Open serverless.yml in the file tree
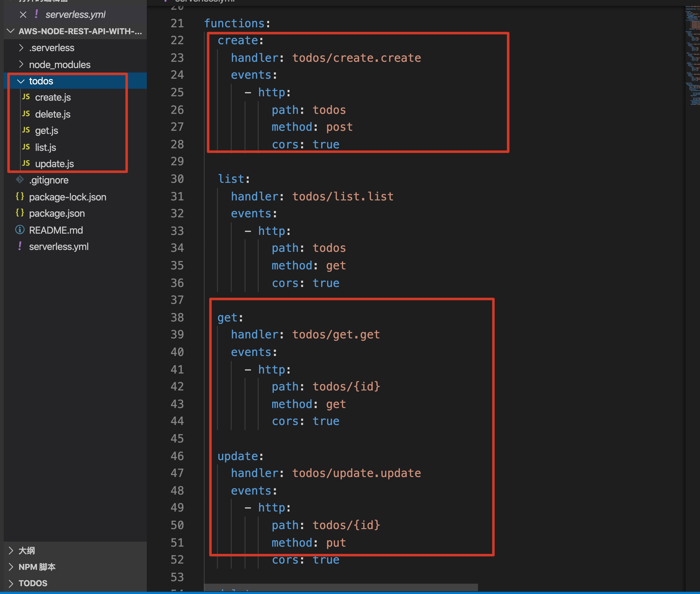 [x=59, y=247]
